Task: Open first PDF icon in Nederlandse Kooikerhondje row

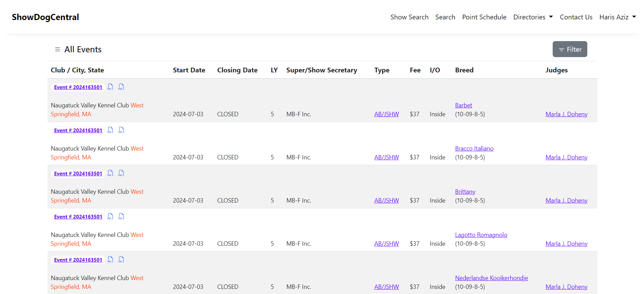Action: pos(110,260)
